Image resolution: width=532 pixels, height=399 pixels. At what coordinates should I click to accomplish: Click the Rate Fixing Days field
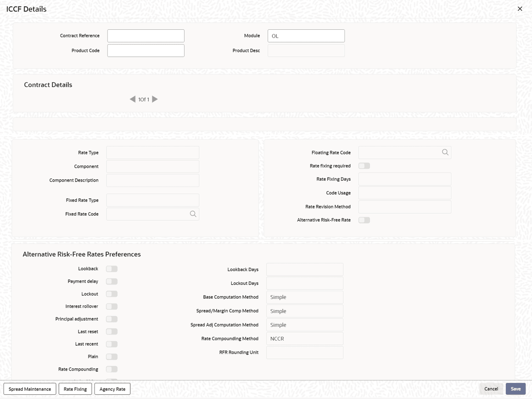click(x=405, y=179)
